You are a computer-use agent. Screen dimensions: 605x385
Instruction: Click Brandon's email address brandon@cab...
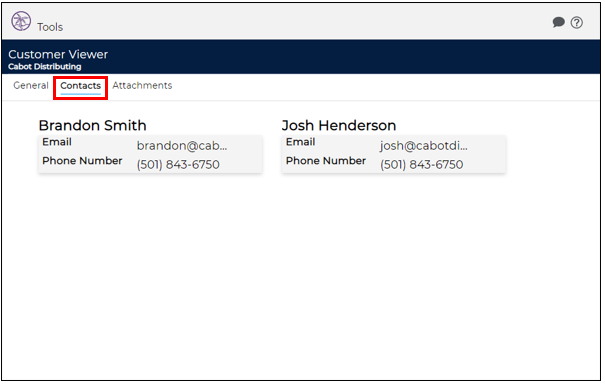[182, 146]
